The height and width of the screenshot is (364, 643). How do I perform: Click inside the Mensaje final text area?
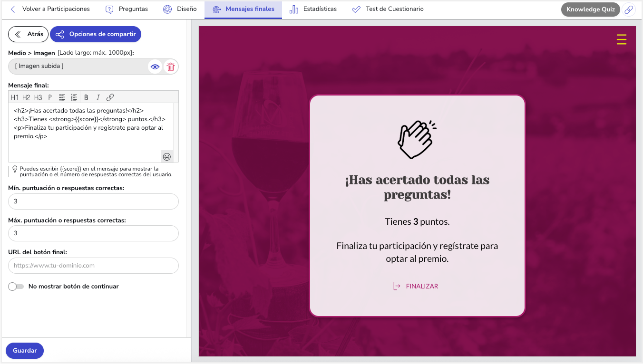coord(90,133)
